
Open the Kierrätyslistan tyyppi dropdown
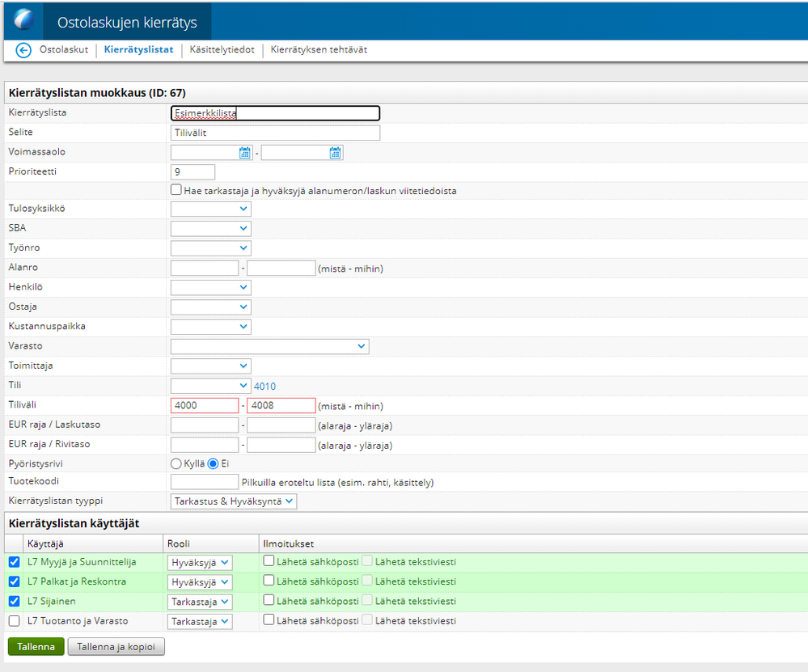[234, 501]
